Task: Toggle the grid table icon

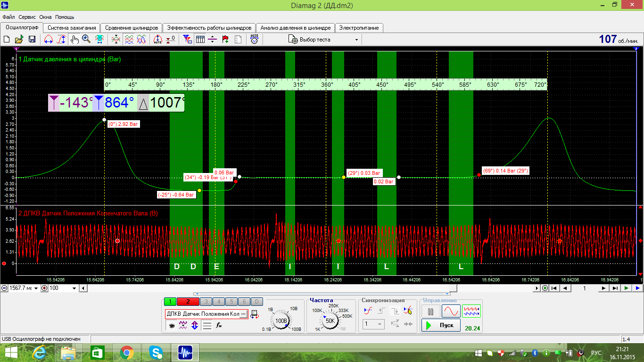Action: point(200,40)
